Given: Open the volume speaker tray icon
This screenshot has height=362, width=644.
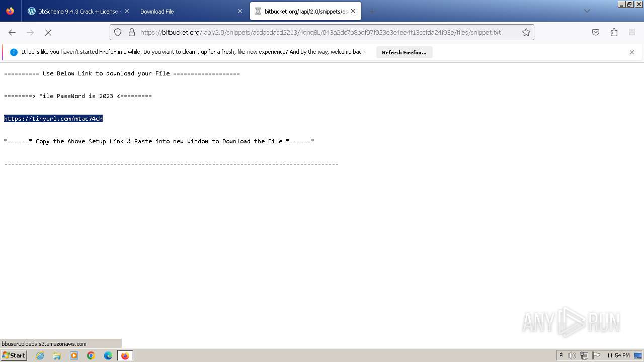Looking at the screenshot, I should click(x=572, y=355).
